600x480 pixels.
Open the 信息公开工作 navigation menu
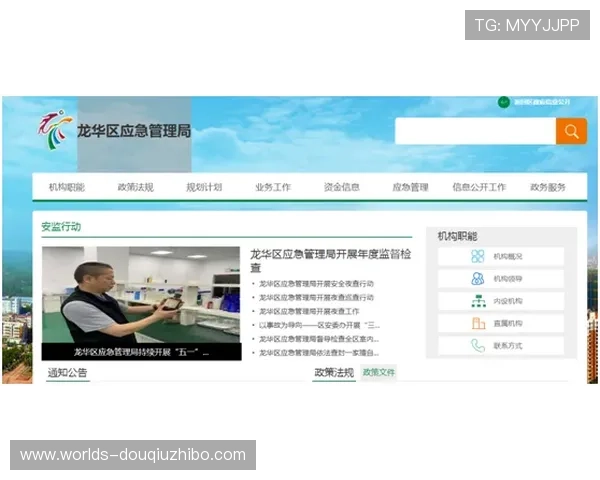coord(479,187)
